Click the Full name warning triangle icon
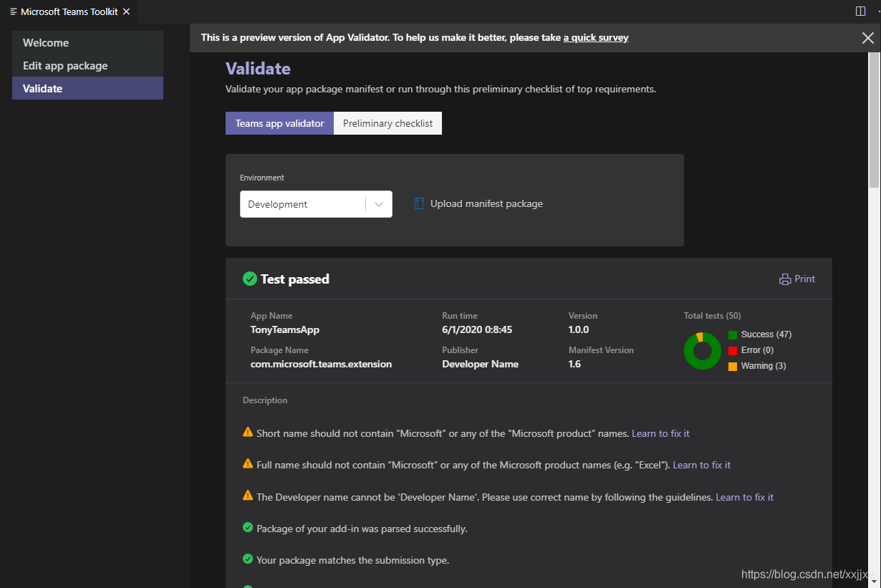 click(x=248, y=463)
